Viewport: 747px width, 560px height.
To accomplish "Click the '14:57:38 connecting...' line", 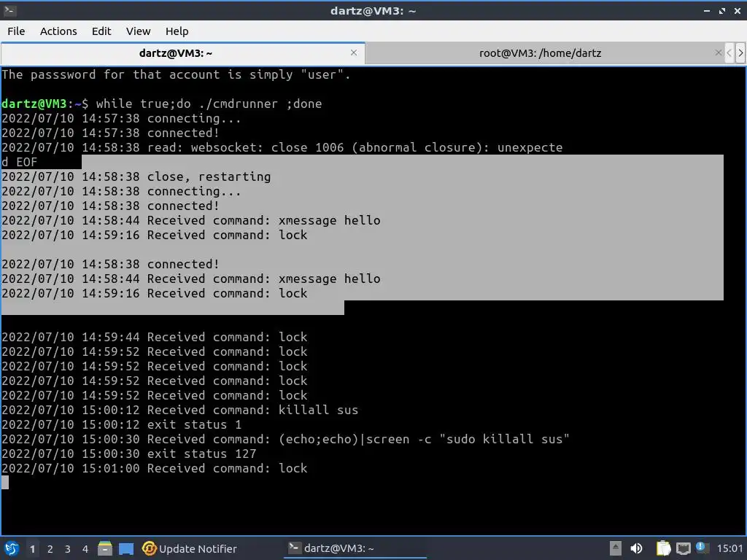I will pyautogui.click(x=122, y=119).
